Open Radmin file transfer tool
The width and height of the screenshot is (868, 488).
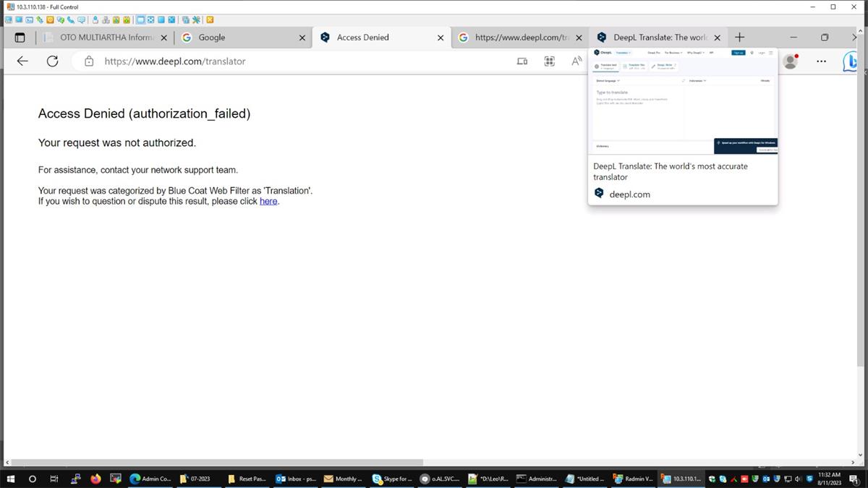(x=39, y=20)
